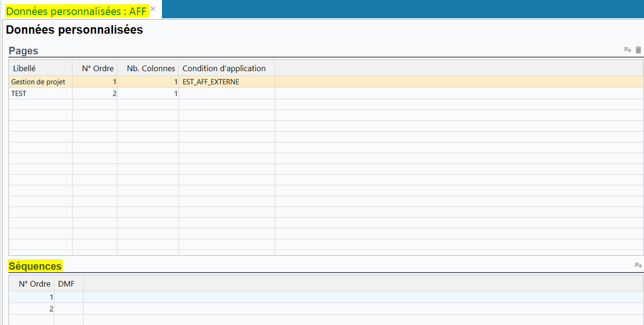Viewport: 644px width, 325px height.
Task: Click N° Ordre header in Séquences table
Action: [x=34, y=284]
